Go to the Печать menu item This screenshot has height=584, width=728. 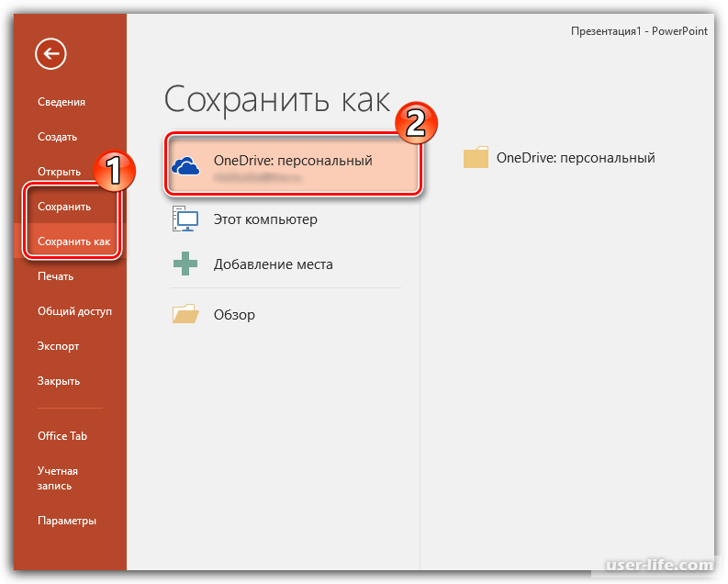click(x=56, y=276)
